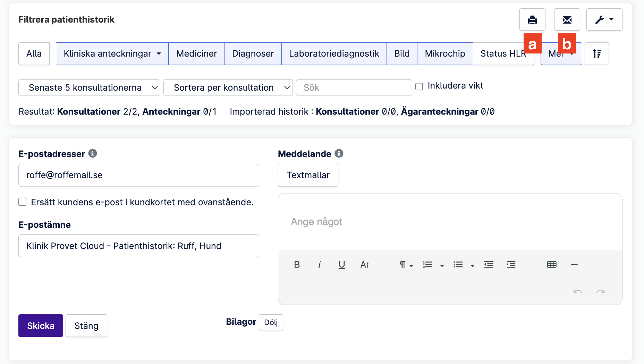Click the E-postämne subject field
Image resolution: width=644 pixels, height=364 pixels.
pyautogui.click(x=139, y=246)
